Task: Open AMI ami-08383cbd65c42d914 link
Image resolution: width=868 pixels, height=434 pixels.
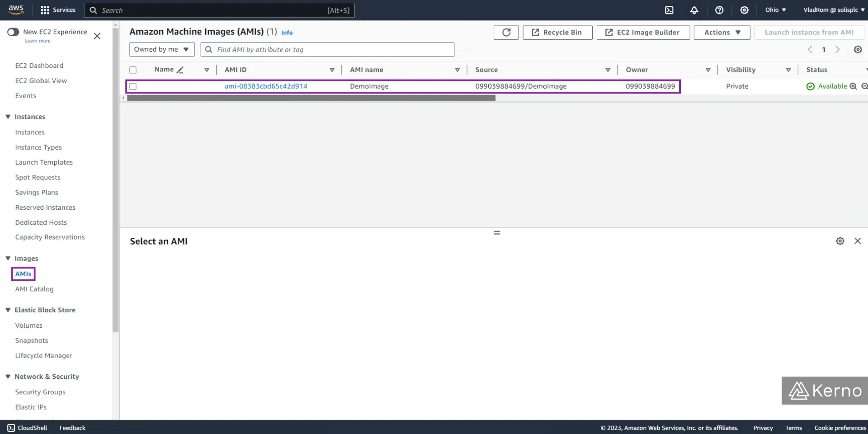Action: [x=266, y=86]
